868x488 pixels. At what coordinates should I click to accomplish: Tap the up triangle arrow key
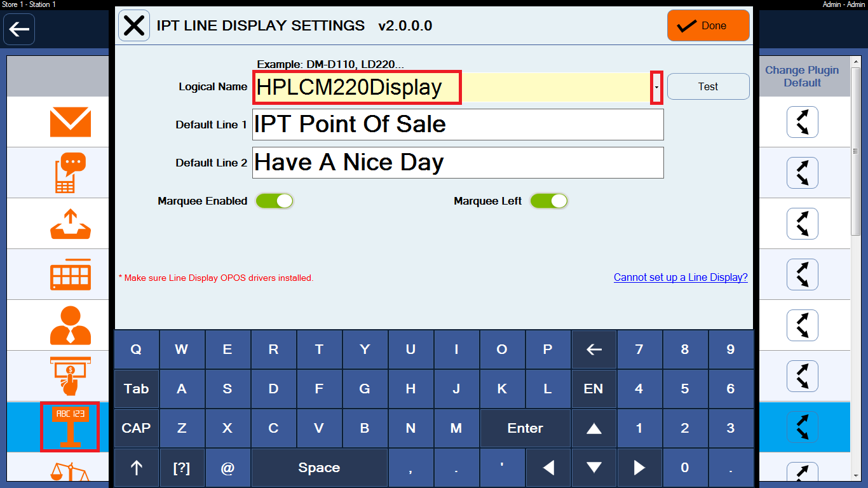tap(594, 428)
